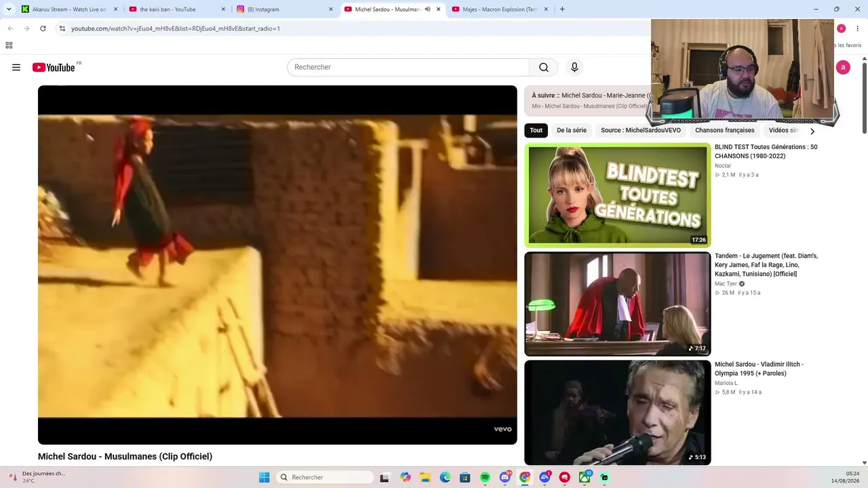The height and width of the screenshot is (488, 868).
Task: Open the weather widget showing 24°C
Action: click(37, 477)
